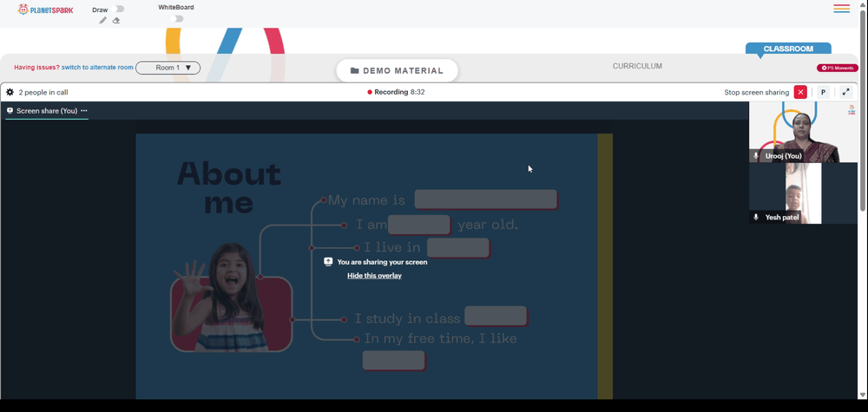
Task: Click scrollbar up arrow
Action: click(x=863, y=3)
